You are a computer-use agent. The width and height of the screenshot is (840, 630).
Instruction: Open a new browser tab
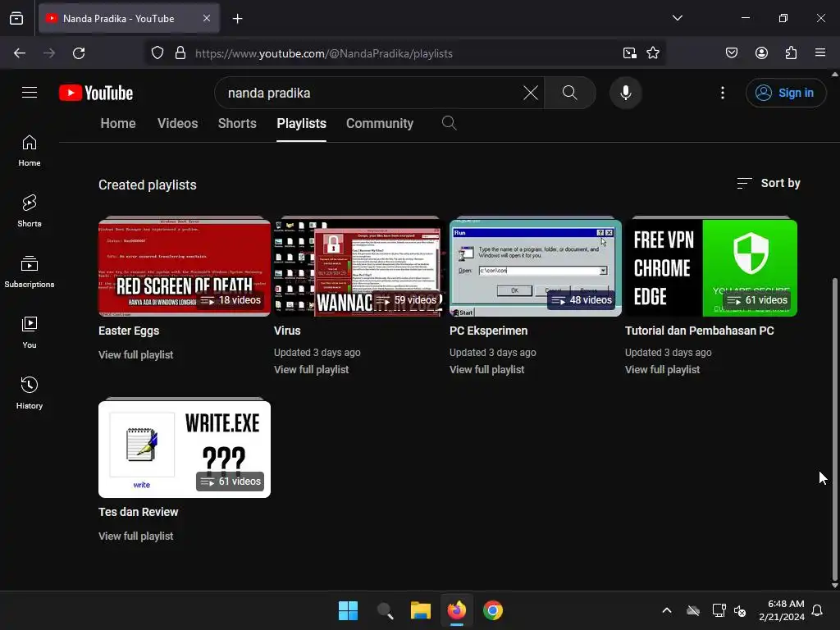coord(237,19)
